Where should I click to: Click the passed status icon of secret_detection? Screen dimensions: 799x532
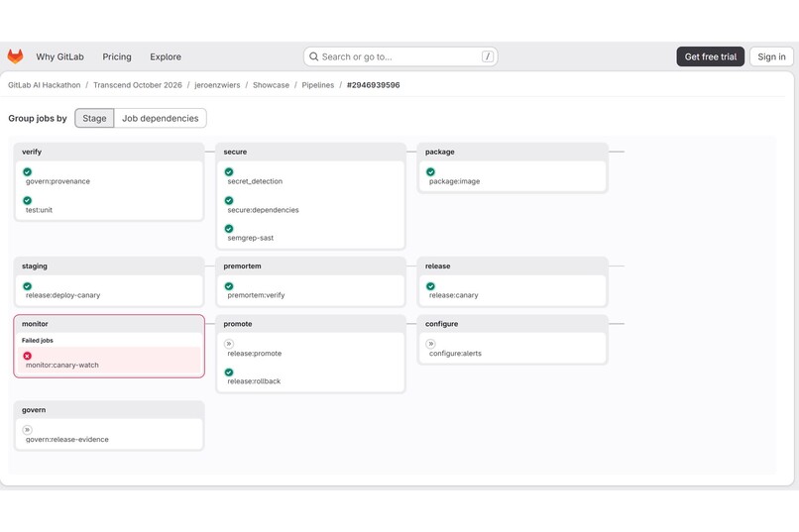(x=229, y=172)
